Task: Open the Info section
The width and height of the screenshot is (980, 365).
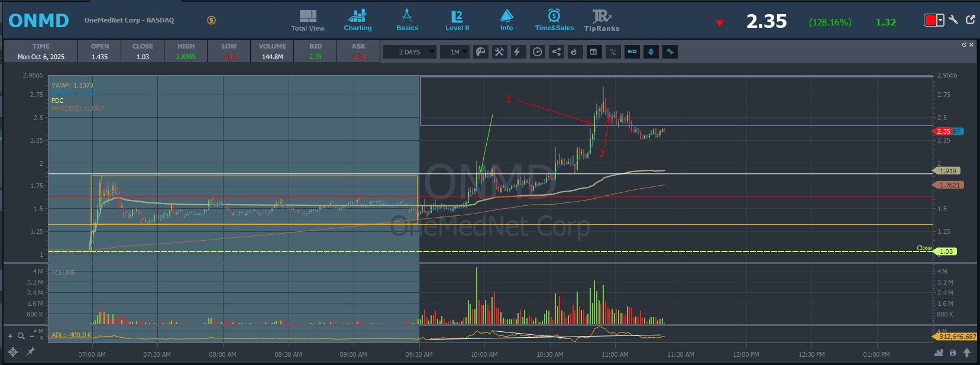Action: [507, 21]
